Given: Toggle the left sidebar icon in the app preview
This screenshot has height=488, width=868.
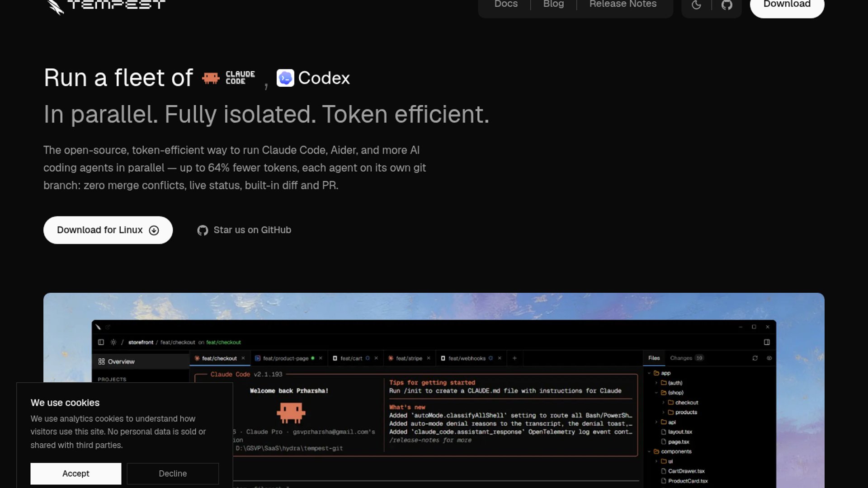Looking at the screenshot, I should [x=101, y=342].
